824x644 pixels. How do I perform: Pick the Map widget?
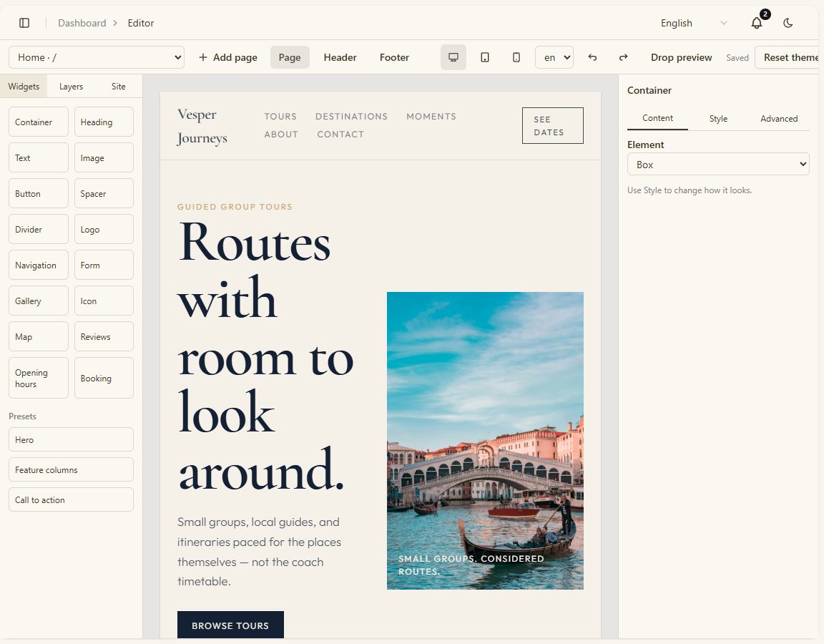point(39,336)
